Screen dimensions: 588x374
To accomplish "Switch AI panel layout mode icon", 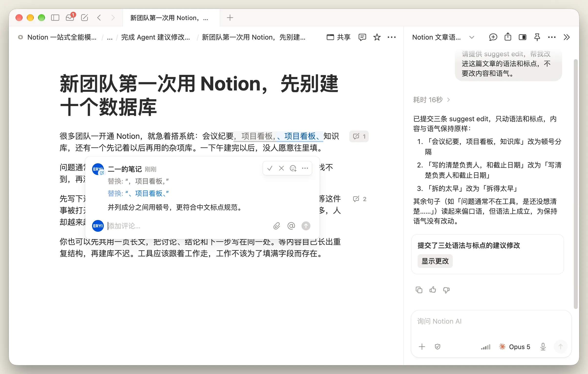I will coord(523,37).
